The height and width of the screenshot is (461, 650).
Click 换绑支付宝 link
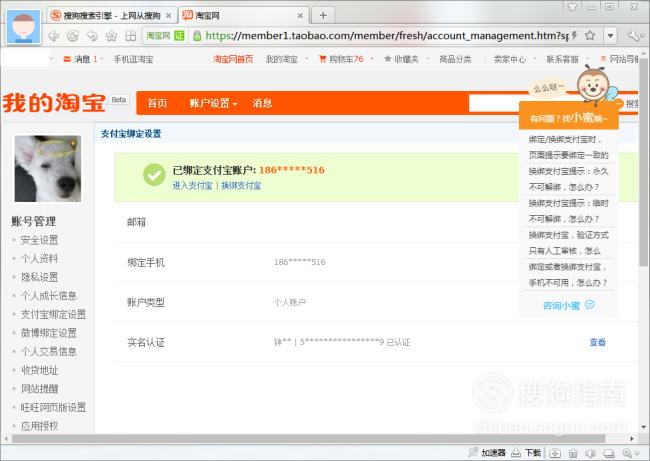[241, 186]
